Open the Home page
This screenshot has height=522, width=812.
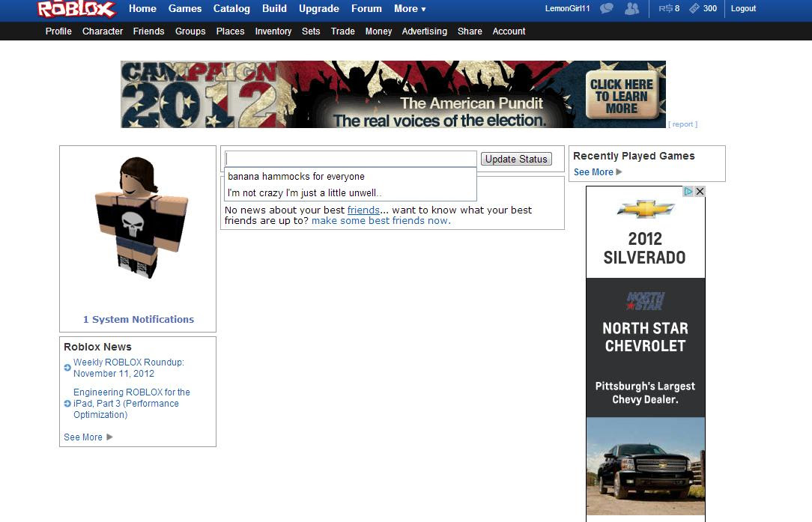(142, 9)
